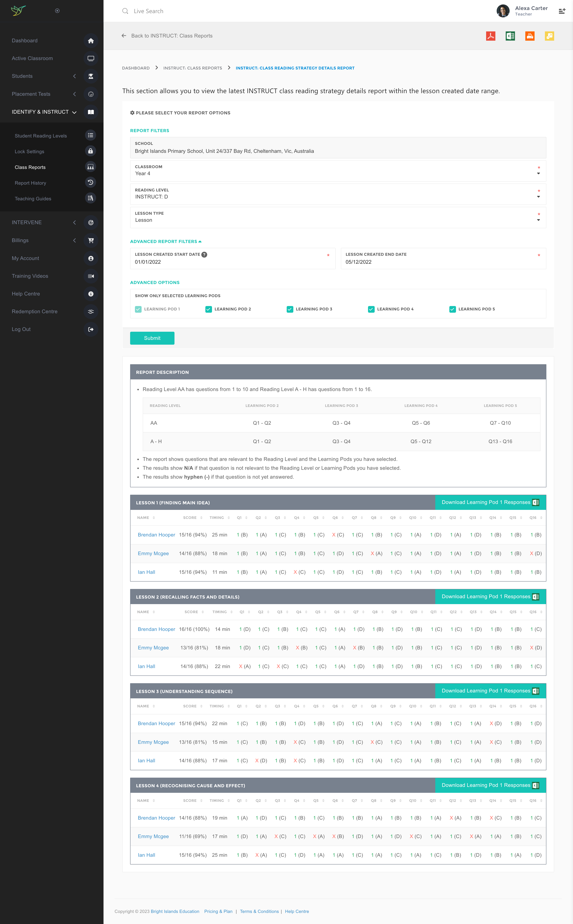This screenshot has width=573, height=924.
Task: Click the PDF export icon
Action: (490, 36)
